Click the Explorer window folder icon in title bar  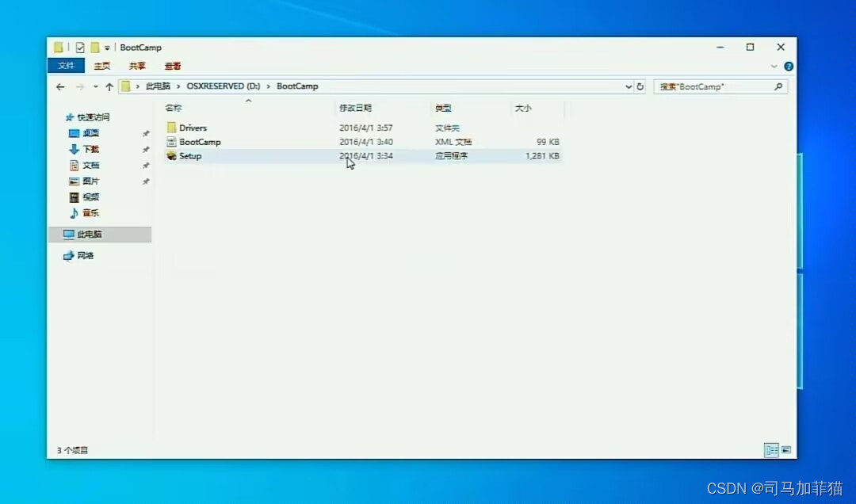point(58,48)
